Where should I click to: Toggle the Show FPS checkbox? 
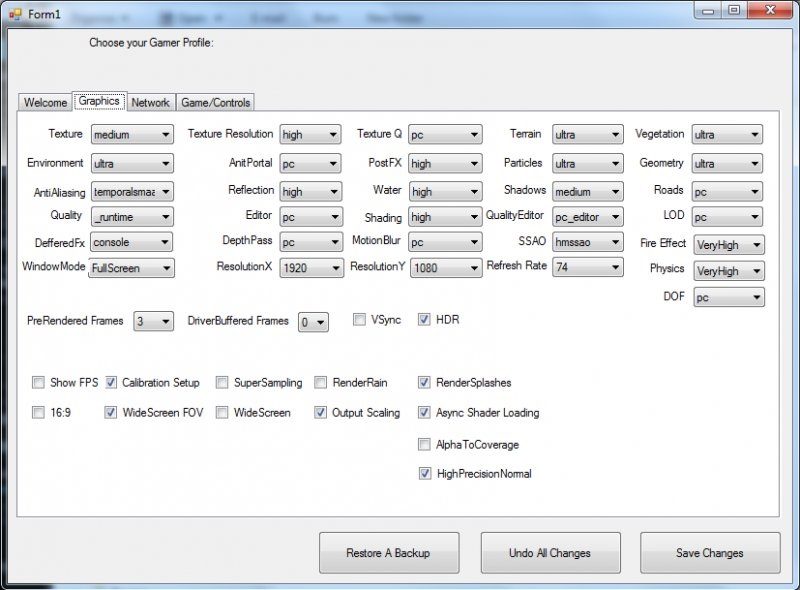point(38,382)
